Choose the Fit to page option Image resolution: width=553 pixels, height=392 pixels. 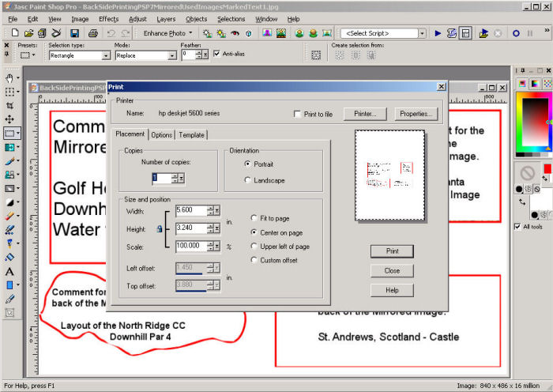click(x=254, y=218)
